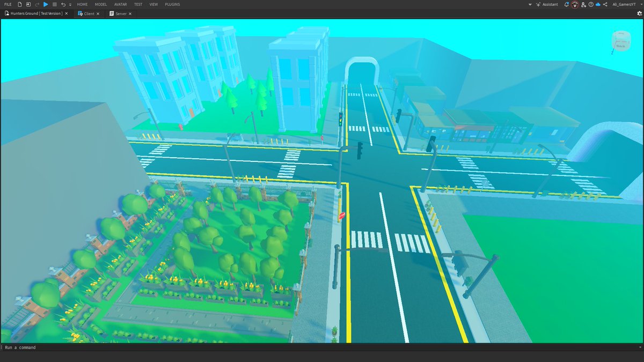Click the grayed redo arrow icon
The height and width of the screenshot is (362, 644).
tap(37, 4)
